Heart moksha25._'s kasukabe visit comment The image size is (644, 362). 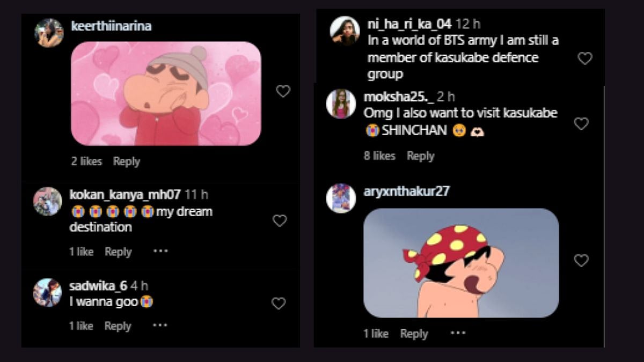point(581,124)
